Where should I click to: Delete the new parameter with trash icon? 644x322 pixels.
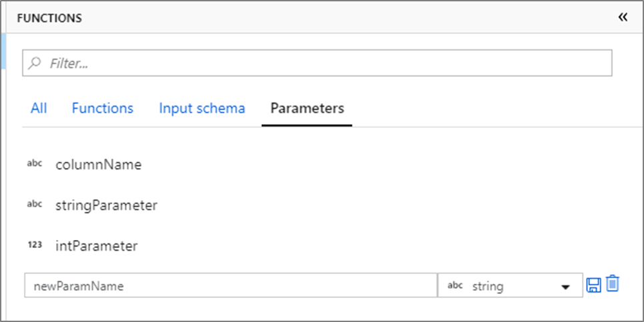point(613,284)
